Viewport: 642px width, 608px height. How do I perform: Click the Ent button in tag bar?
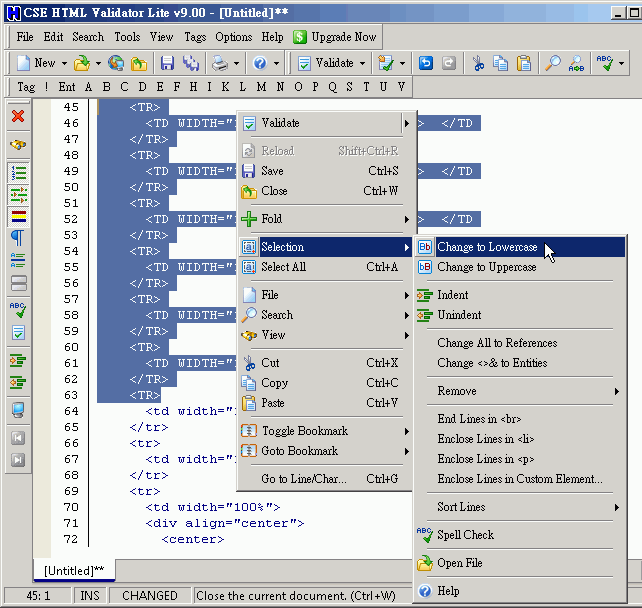coord(66,87)
